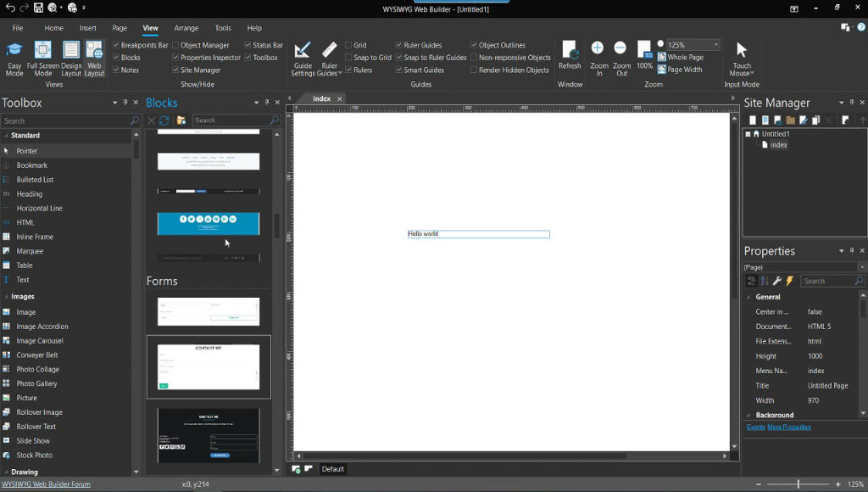868x492 pixels.
Task: Open the Blocks panel options dropdown
Action: tap(256, 103)
